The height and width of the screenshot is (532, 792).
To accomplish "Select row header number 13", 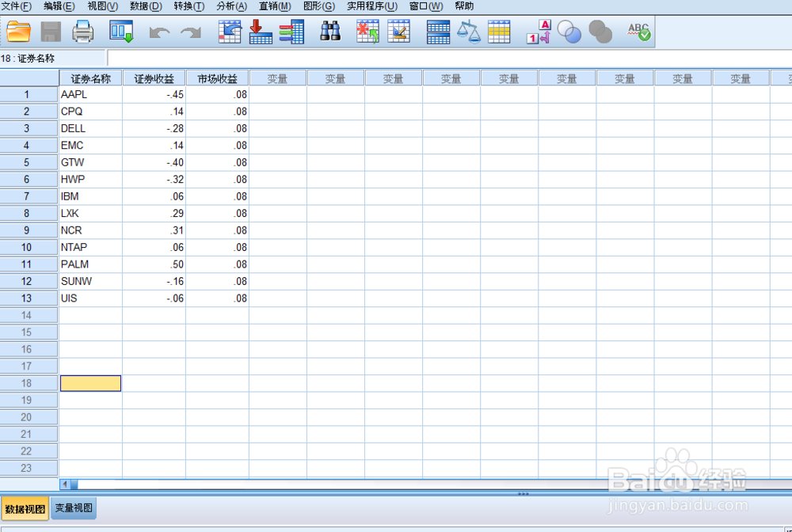I will tap(29, 298).
